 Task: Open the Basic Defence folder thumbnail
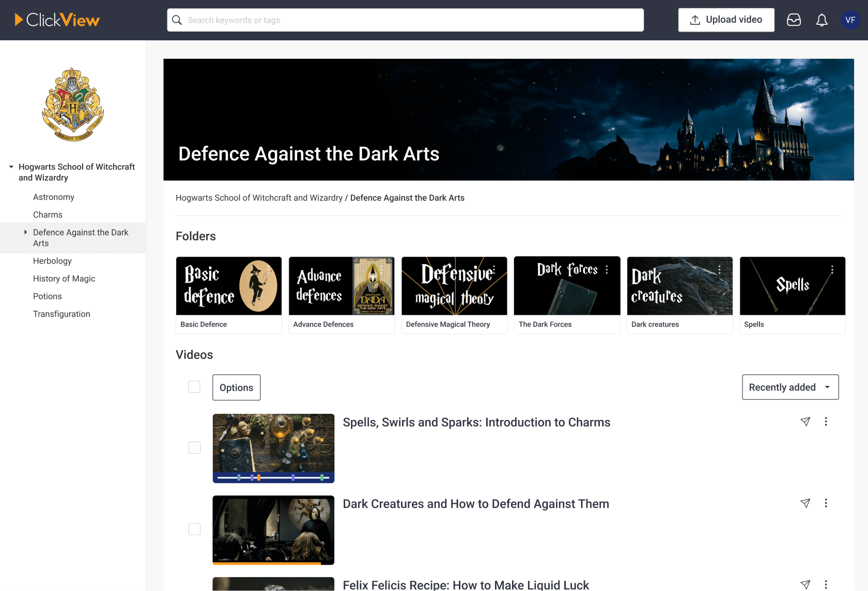(x=228, y=286)
